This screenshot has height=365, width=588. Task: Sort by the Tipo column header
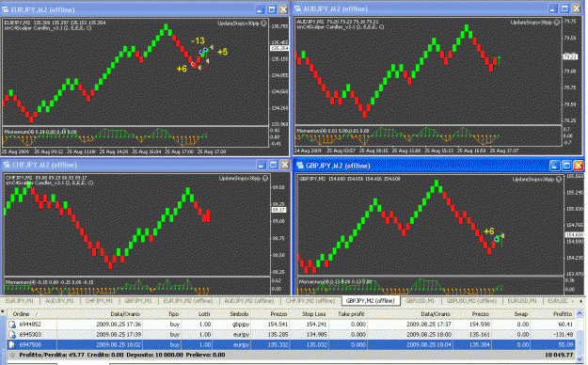click(x=174, y=314)
